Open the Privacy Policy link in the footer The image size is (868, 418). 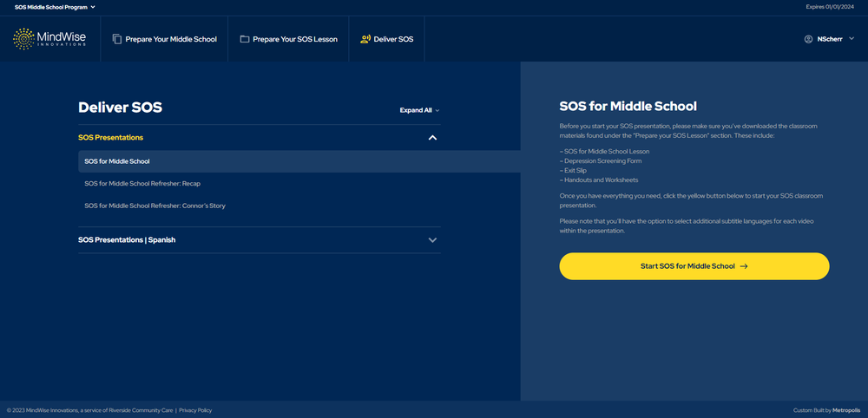pos(195,410)
